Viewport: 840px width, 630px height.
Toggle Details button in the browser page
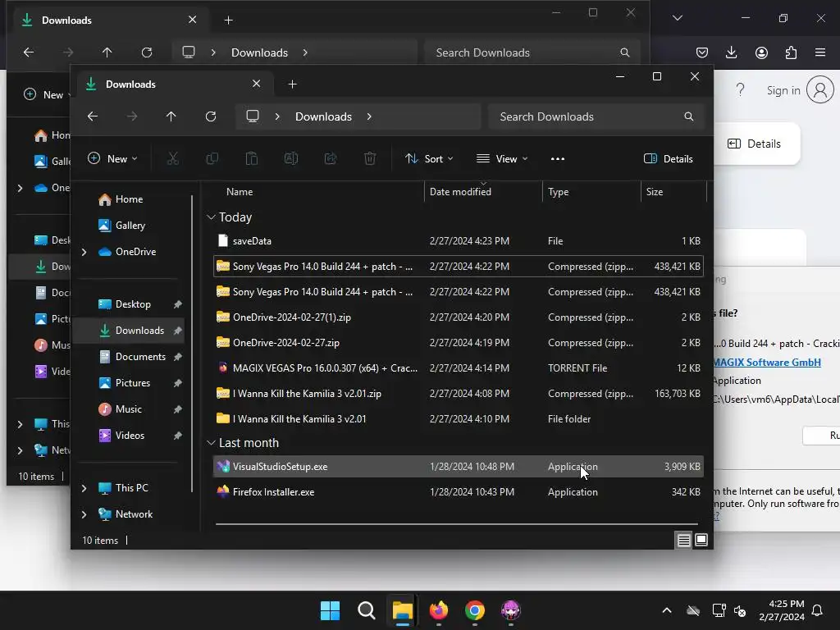(x=755, y=144)
